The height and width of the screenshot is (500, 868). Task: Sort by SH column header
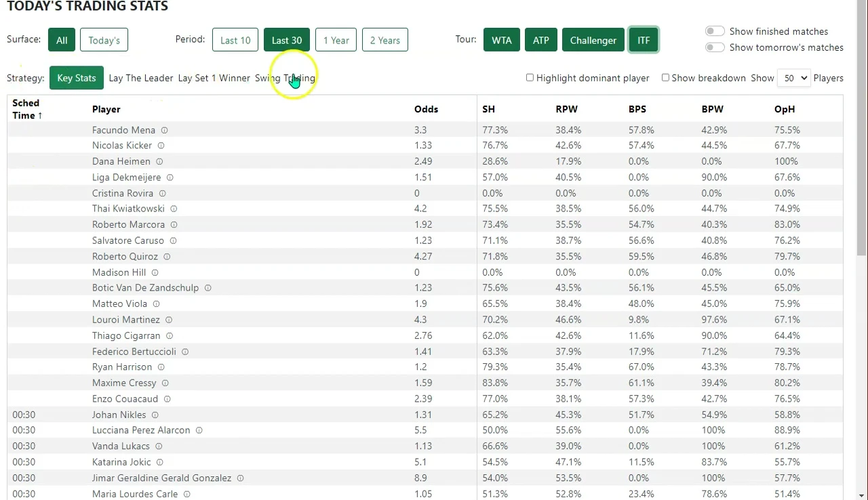489,109
